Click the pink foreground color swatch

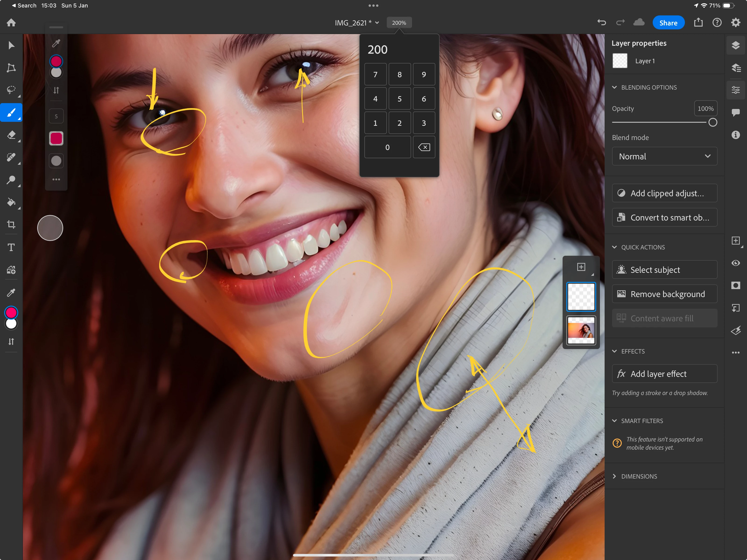11,313
